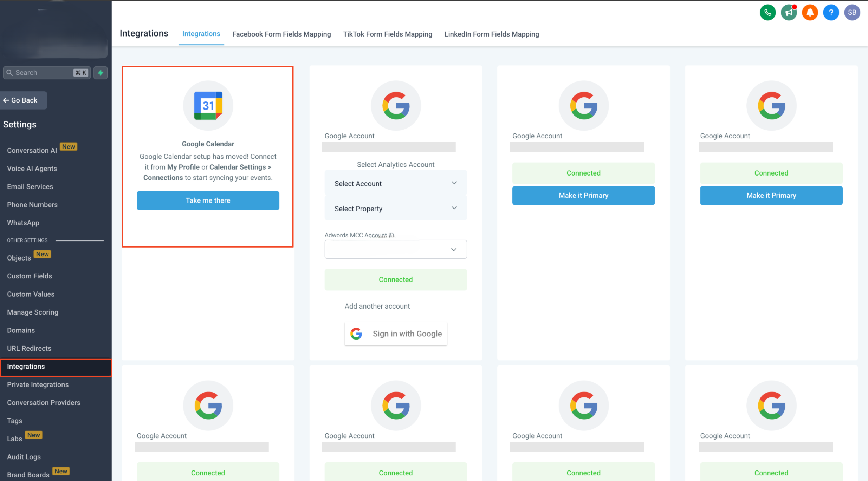Click the sidebar Search field
The width and height of the screenshot is (868, 481).
(47, 73)
